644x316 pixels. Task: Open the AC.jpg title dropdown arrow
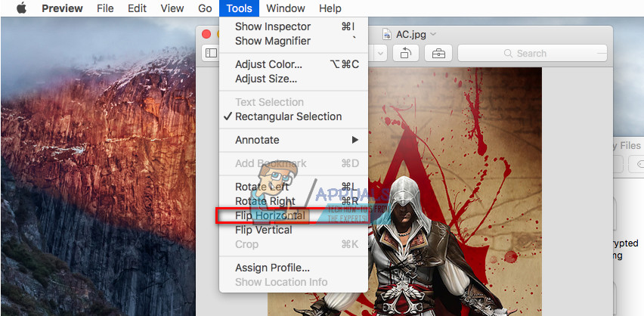433,35
